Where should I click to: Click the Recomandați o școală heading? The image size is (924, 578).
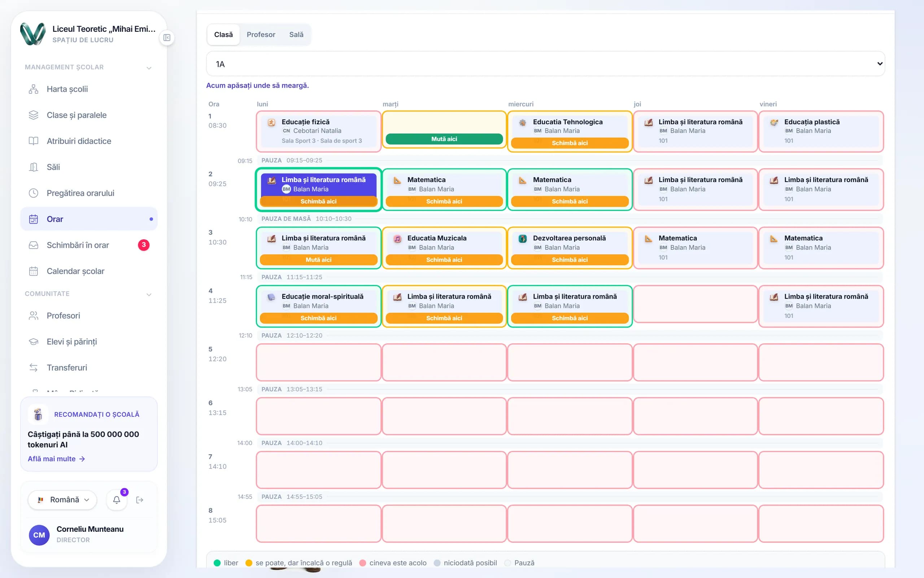click(x=97, y=414)
